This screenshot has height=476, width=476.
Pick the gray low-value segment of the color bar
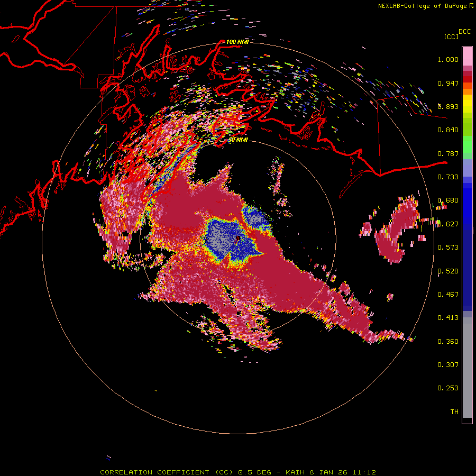pyautogui.click(x=467, y=368)
